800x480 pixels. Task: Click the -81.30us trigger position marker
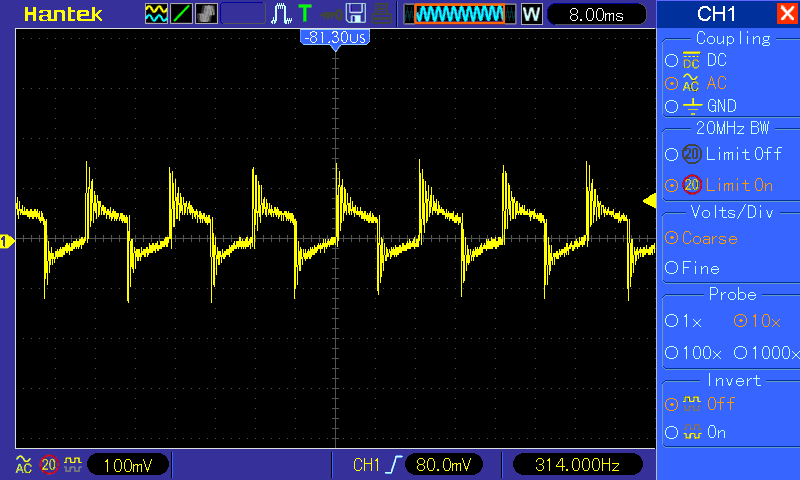click(x=335, y=39)
